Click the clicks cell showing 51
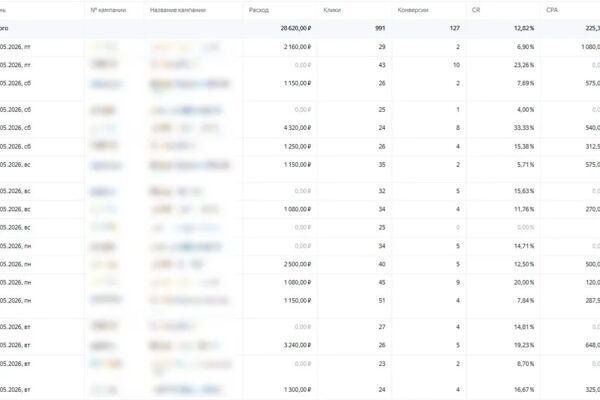The width and height of the screenshot is (600, 400). pos(382,300)
